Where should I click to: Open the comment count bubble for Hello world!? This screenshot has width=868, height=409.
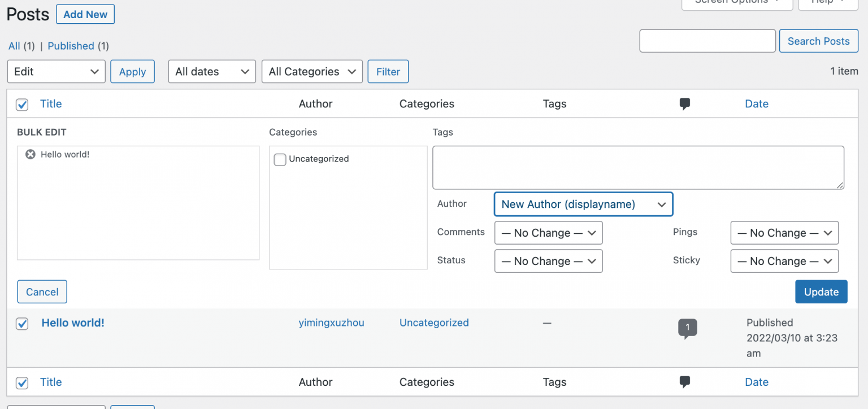pos(687,327)
